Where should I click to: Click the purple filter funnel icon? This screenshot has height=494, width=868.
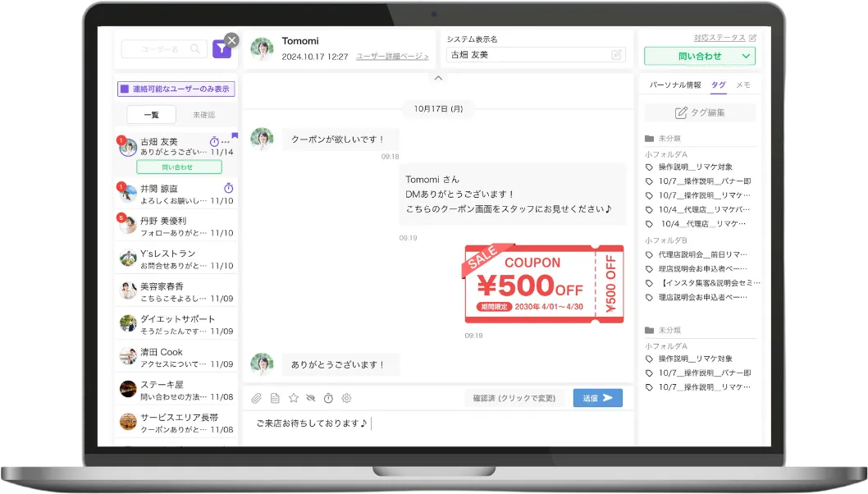[222, 49]
